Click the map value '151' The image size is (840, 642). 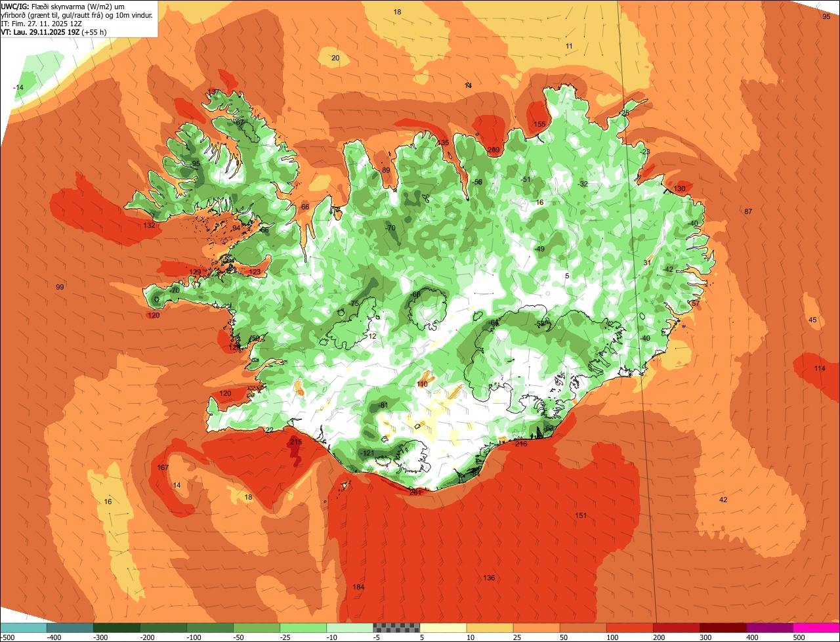(581, 515)
